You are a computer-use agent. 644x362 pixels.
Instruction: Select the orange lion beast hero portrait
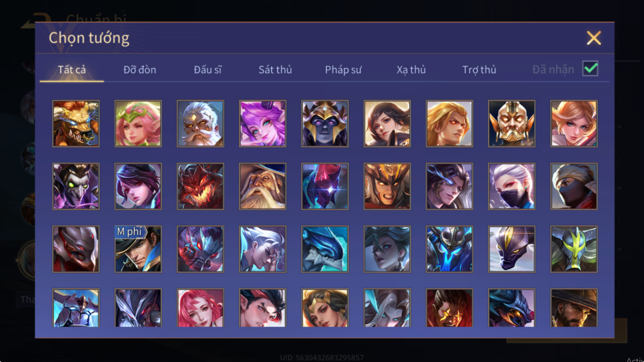pos(76,124)
